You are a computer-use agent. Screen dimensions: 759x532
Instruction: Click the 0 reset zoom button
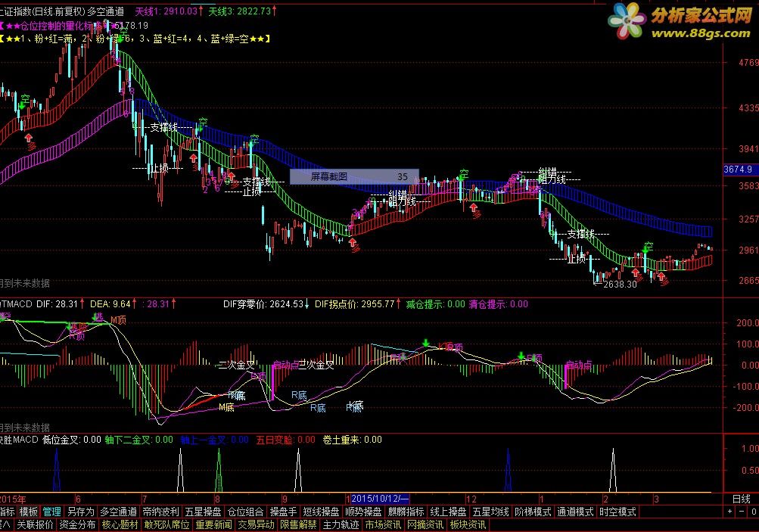(x=753, y=512)
